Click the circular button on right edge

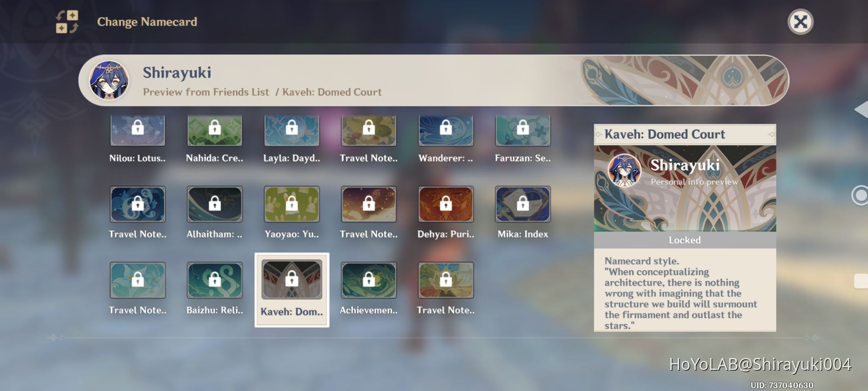(861, 195)
